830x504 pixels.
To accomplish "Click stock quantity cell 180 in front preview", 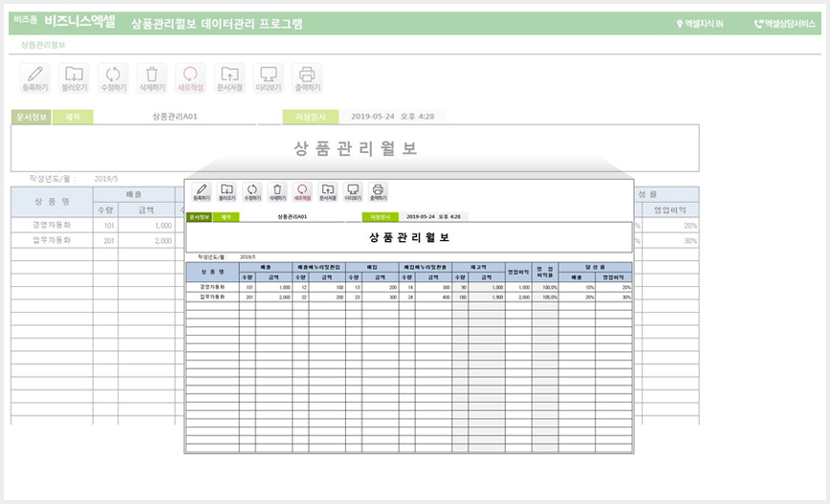I will [x=460, y=297].
